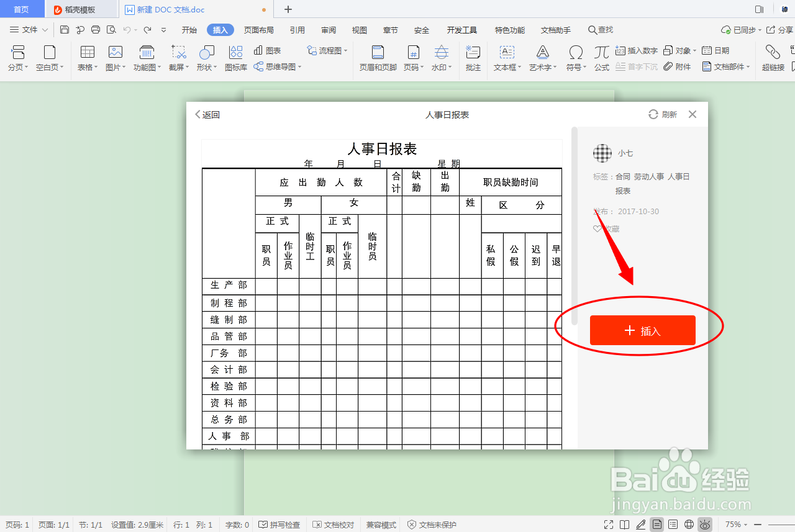Switch to the 页面布局 ribbon tab
This screenshot has height=532, width=795.
click(x=259, y=29)
